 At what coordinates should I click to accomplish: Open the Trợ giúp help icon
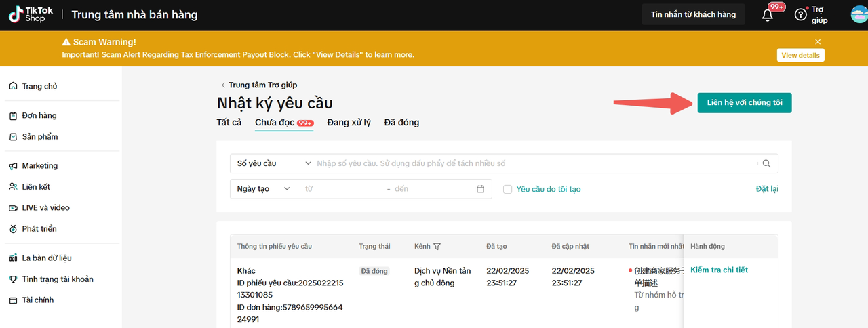[800, 15]
